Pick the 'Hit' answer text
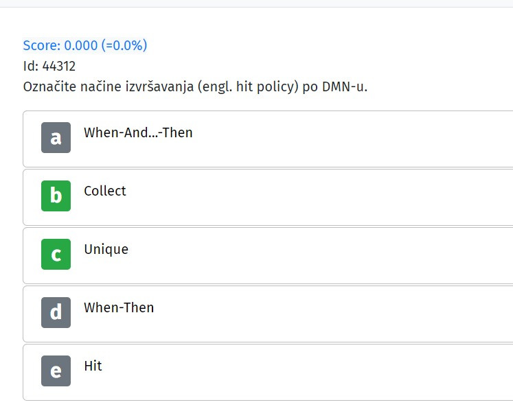 click(x=93, y=366)
